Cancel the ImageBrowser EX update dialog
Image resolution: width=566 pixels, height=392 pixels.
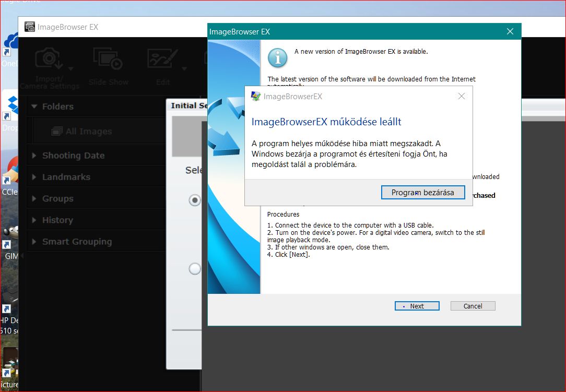pos(473,306)
